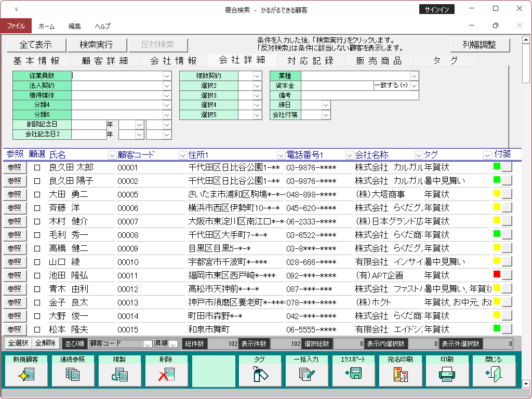Click the 印刷 printer icon button
Viewport: 532px width, 399px height.
[447, 374]
